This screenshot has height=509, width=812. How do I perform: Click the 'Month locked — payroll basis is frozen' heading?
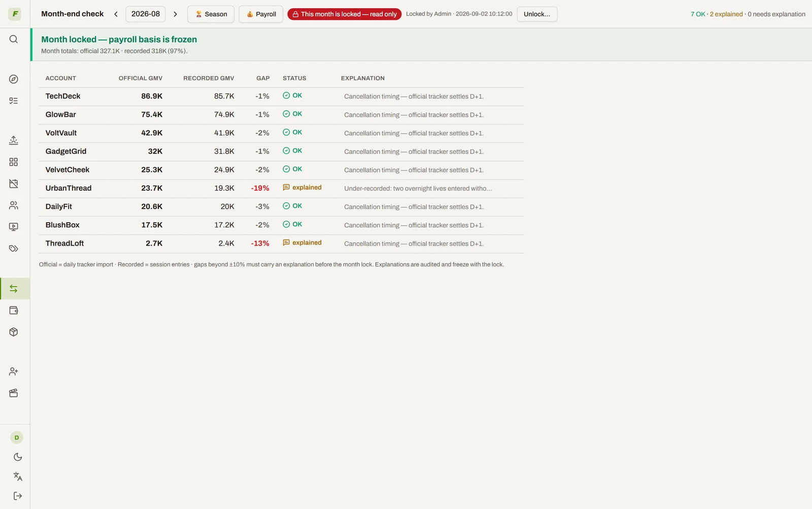point(119,39)
